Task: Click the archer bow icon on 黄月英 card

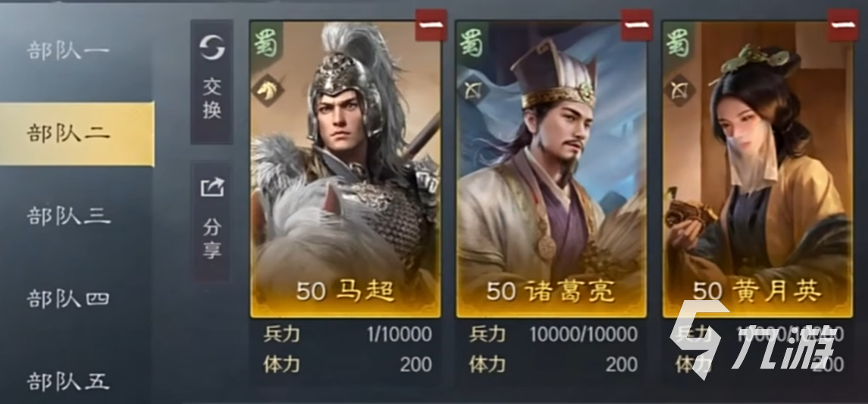Action: [x=679, y=90]
